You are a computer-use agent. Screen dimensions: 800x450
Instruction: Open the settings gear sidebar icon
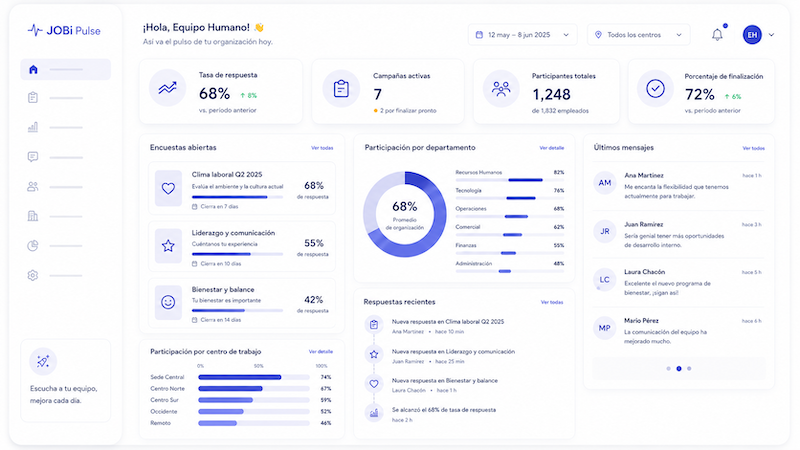coord(33,276)
